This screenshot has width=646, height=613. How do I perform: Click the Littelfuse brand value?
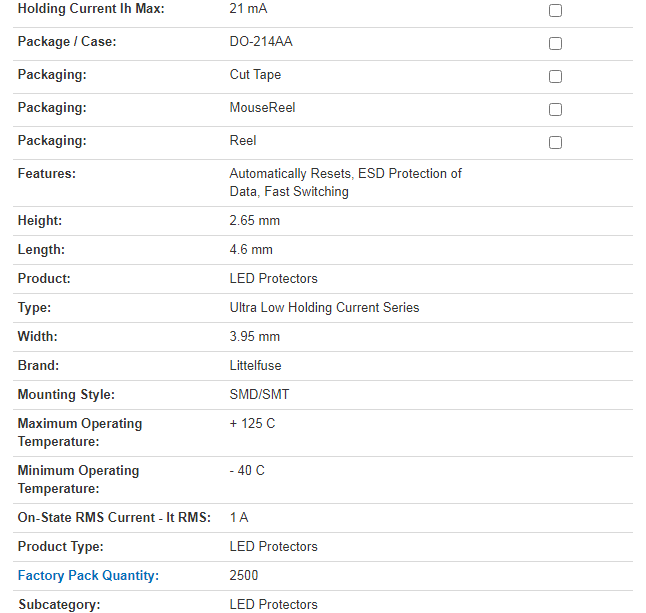[x=255, y=365]
